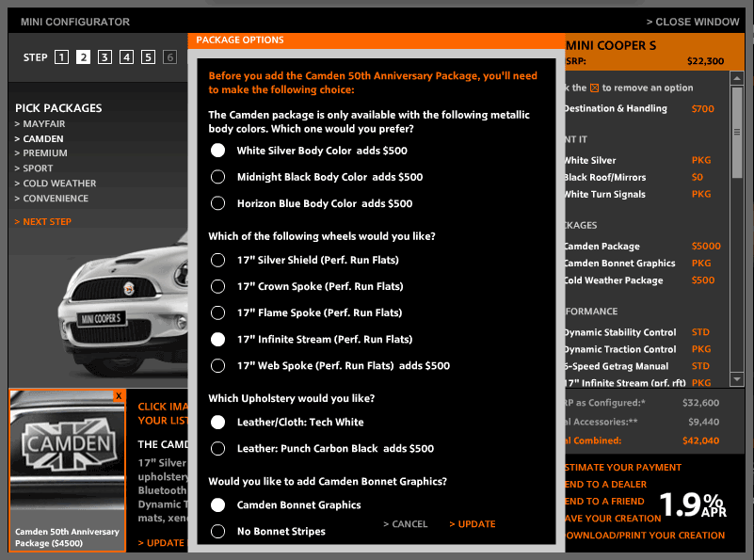This screenshot has width=754, height=560.
Task: Choose 17" Web Spoke wheels
Action: point(217,366)
